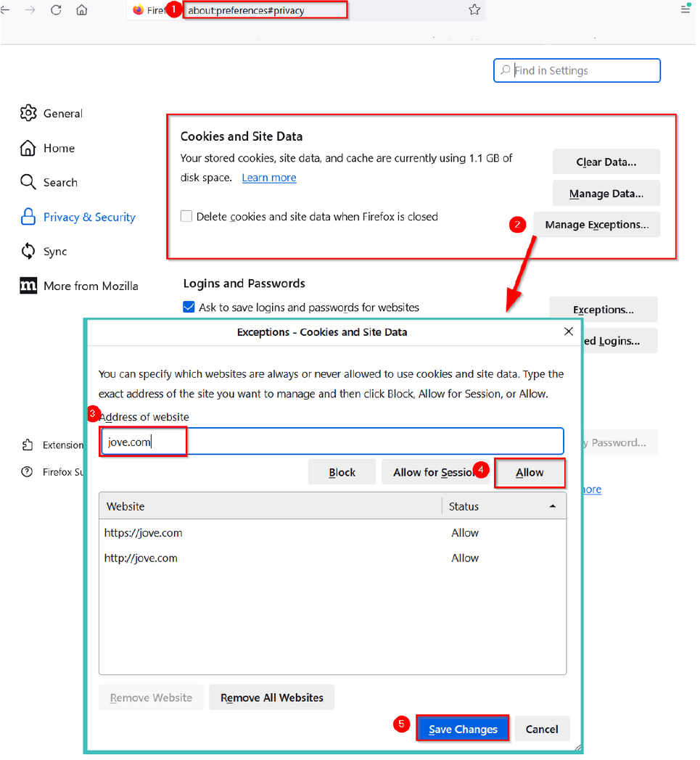
Task: Click the Manage Data button
Action: coord(606,194)
